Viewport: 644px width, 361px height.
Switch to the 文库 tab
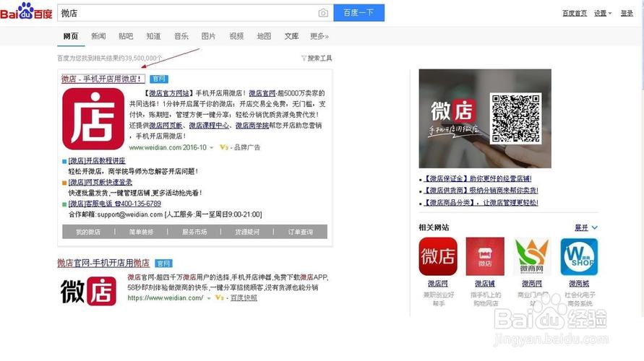pos(291,36)
